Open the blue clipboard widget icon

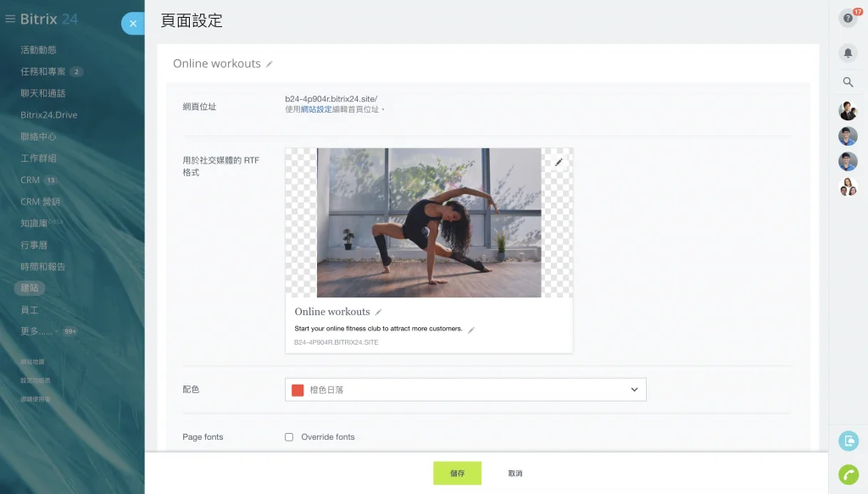click(x=848, y=441)
